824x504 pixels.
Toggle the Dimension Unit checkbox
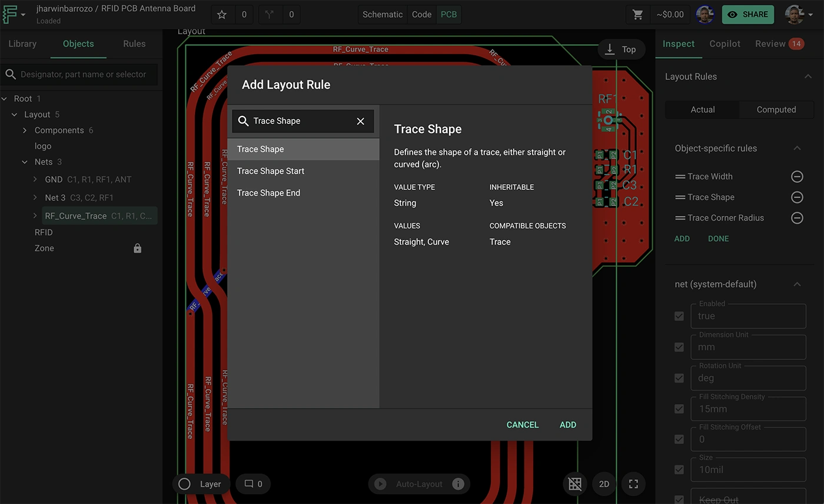(x=679, y=347)
